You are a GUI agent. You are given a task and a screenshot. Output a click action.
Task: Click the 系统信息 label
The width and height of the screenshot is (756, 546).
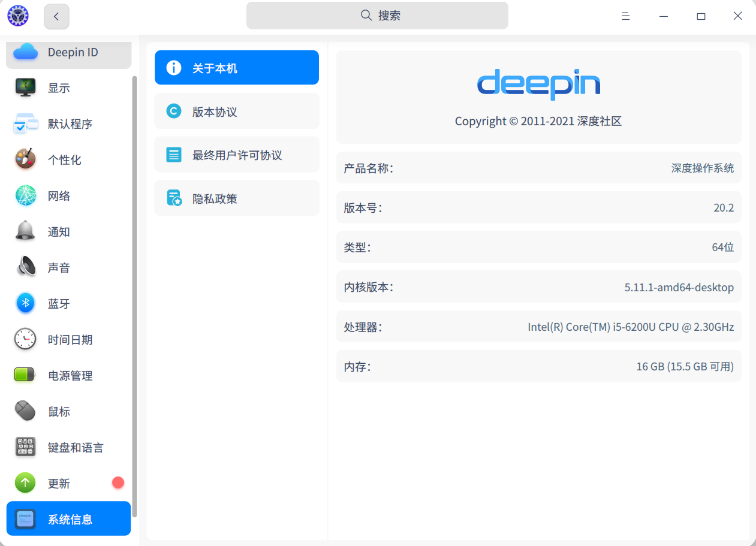pyautogui.click(x=70, y=520)
